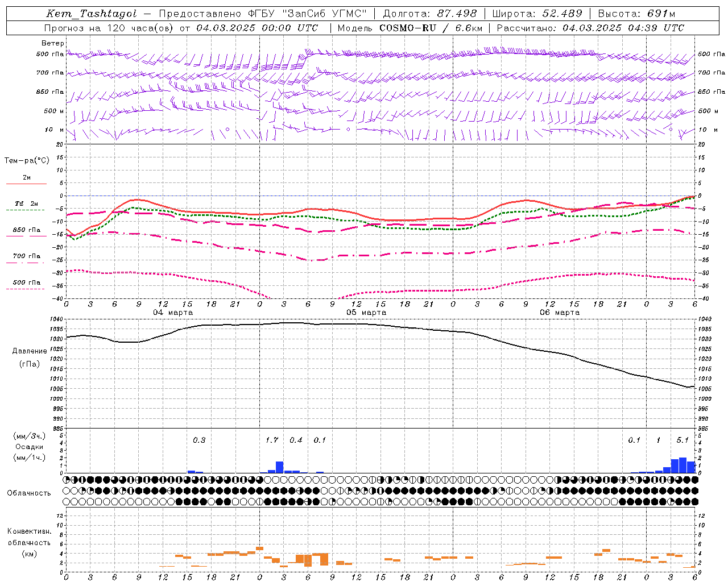Screen dimensions: 728x582
Task: Click the Давление pressure panel label
Action: [x=30, y=351]
